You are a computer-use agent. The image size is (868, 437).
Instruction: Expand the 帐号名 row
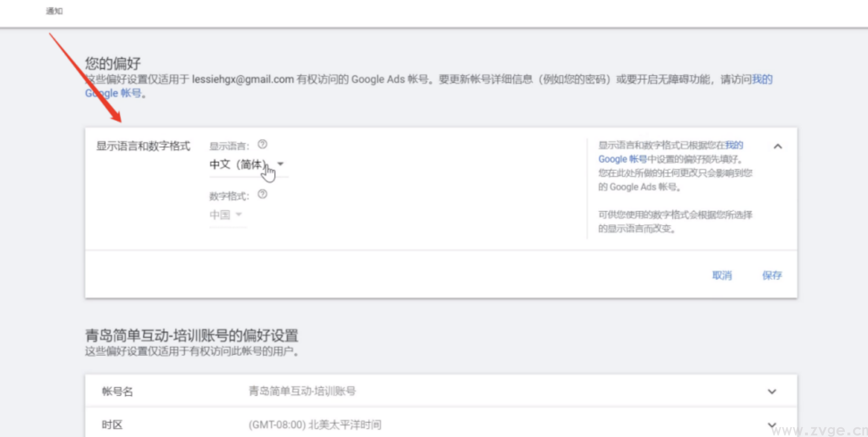772,392
